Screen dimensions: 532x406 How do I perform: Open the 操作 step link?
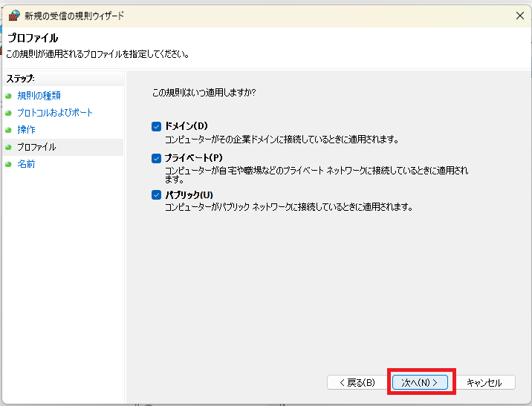(26, 129)
